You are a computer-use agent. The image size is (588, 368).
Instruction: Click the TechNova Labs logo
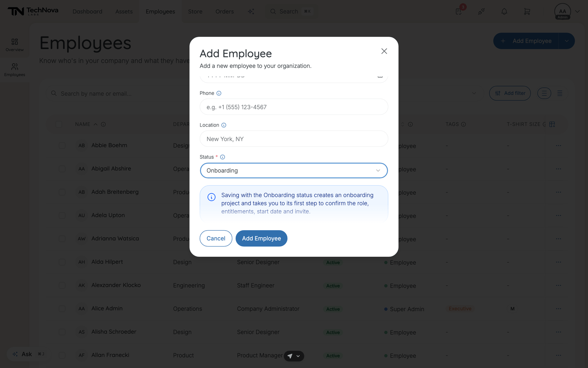point(33,11)
